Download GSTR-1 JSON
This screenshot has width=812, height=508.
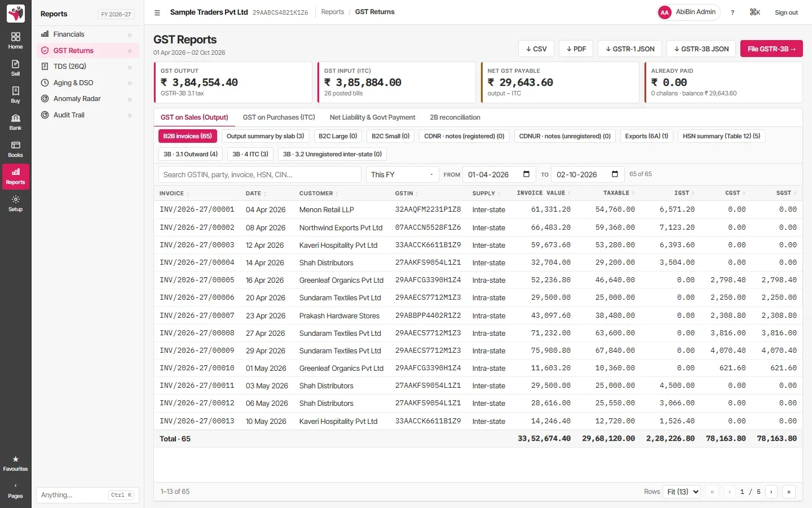(x=630, y=49)
